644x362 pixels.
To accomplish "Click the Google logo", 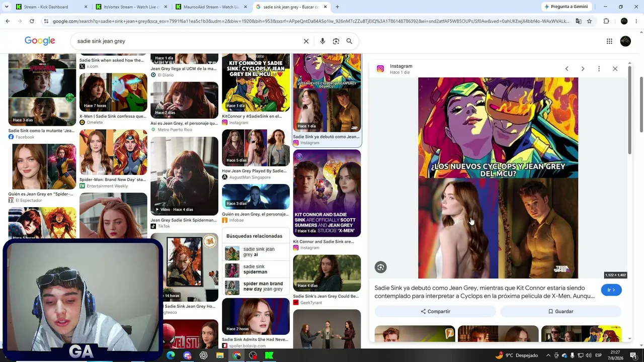I will [x=40, y=41].
